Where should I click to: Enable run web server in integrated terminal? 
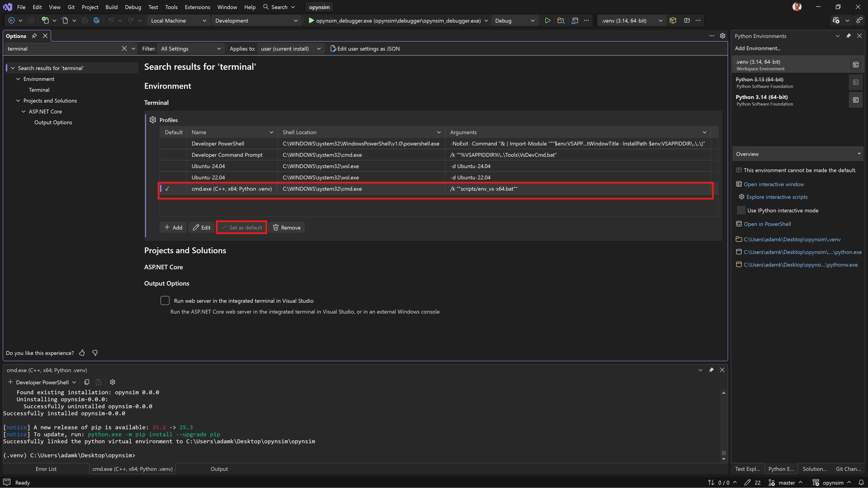[165, 300]
